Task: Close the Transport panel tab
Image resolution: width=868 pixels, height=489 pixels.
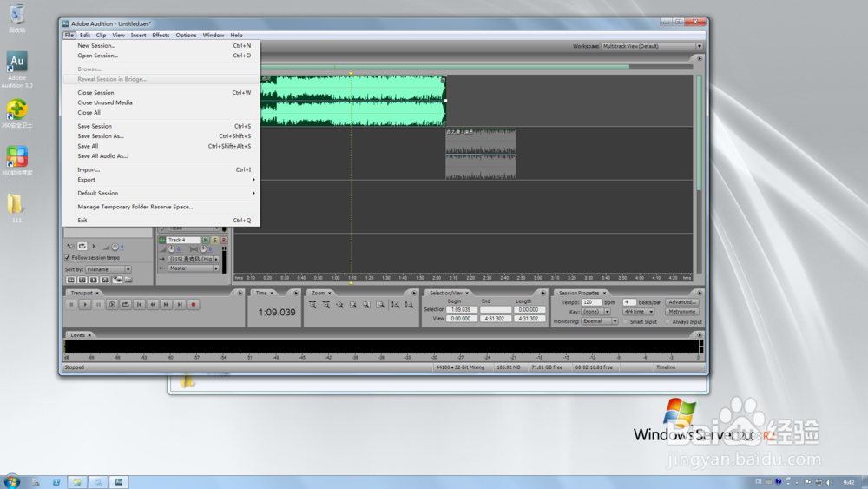Action: pyautogui.click(x=97, y=293)
